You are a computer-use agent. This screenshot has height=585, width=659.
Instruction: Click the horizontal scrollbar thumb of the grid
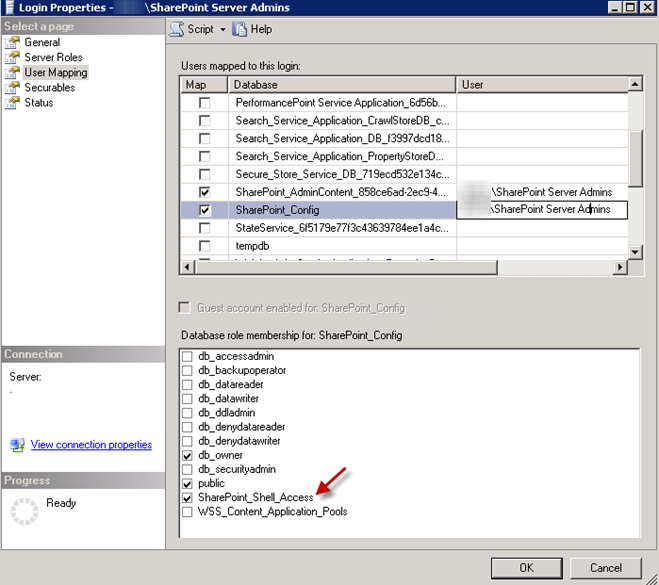coord(346,267)
